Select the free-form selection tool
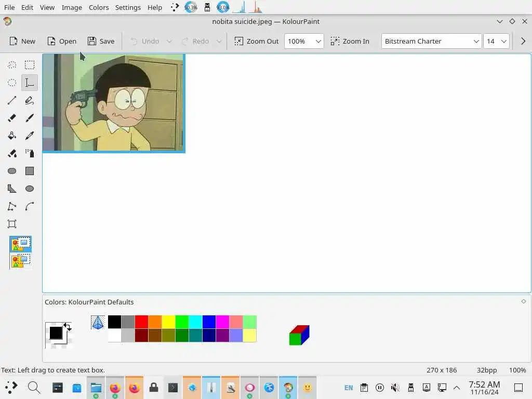Image resolution: width=532 pixels, height=399 pixels. point(12,65)
